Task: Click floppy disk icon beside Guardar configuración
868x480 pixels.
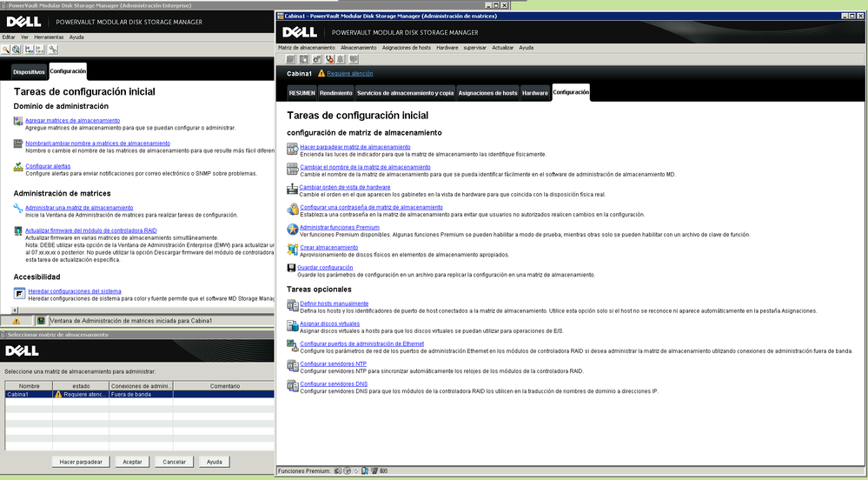Action: point(291,268)
